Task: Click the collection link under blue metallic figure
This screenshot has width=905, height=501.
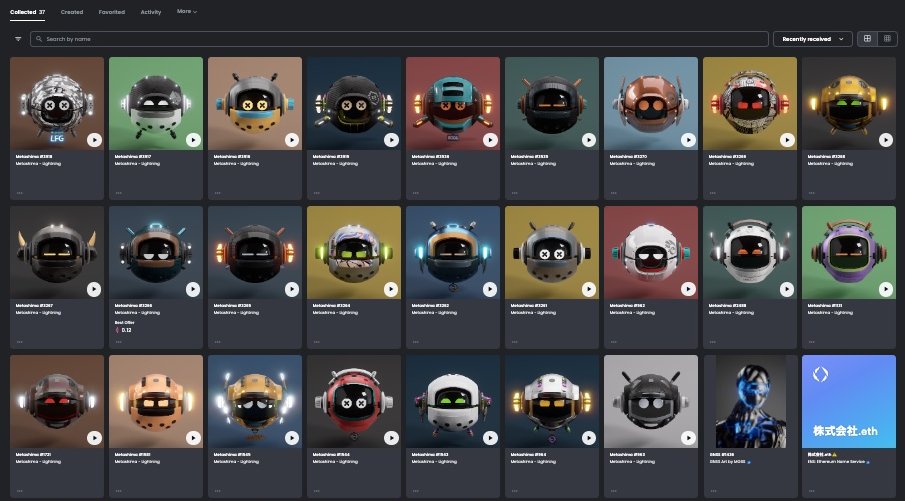Action: [x=727, y=462]
